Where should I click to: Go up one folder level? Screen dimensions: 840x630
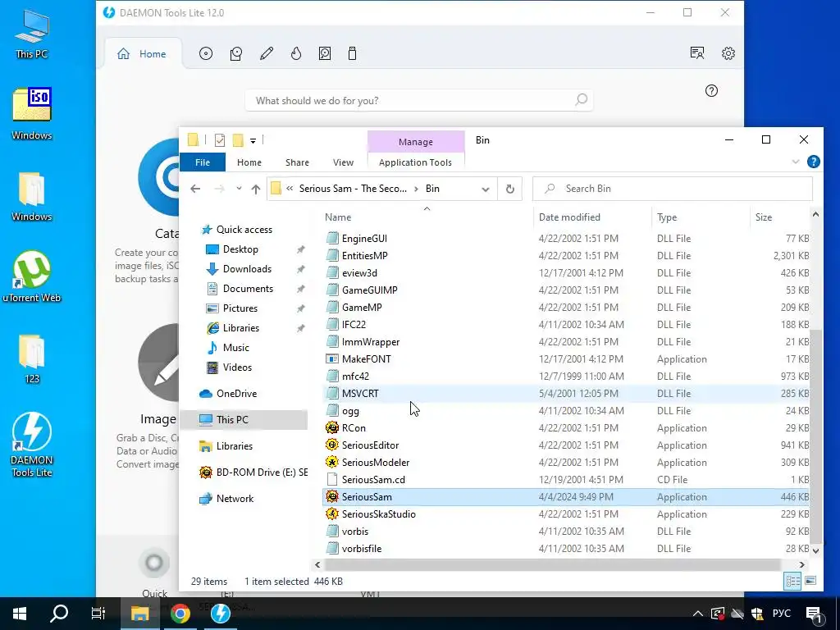256,189
